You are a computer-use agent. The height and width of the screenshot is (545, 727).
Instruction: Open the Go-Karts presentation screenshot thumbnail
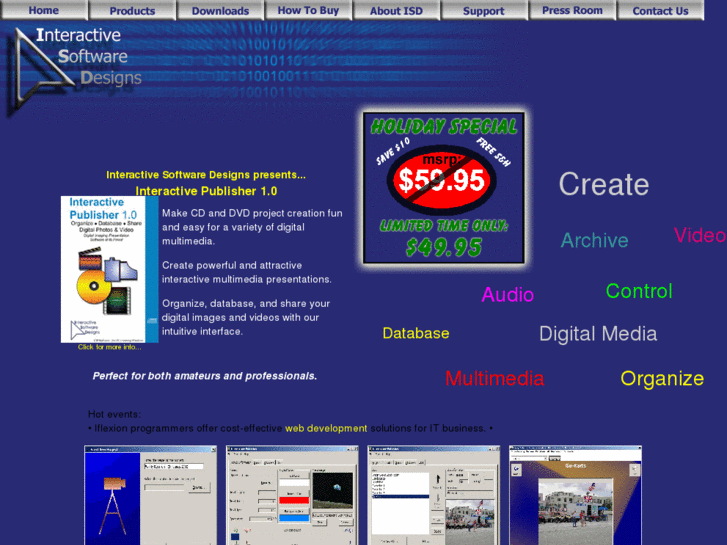575,495
